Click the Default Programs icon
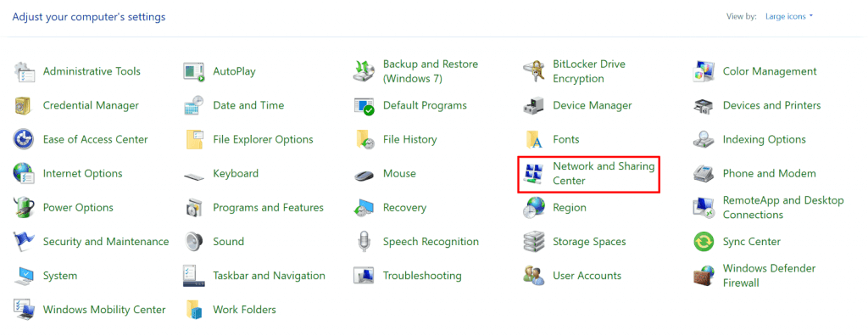The height and width of the screenshot is (336, 868). point(364,105)
